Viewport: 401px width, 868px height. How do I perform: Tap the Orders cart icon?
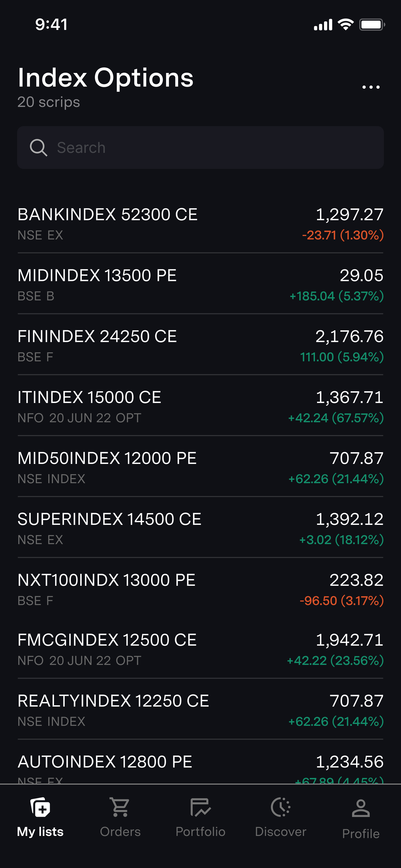[x=120, y=807]
